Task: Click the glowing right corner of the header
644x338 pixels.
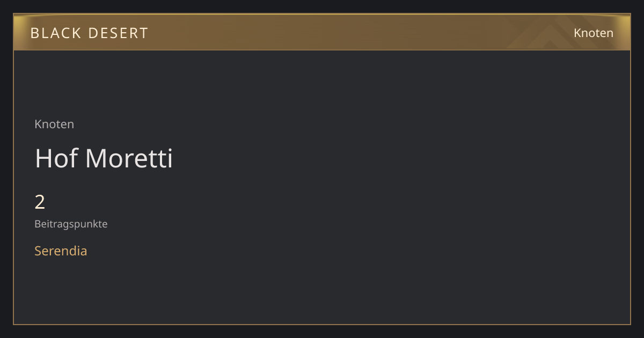Action: tap(624, 32)
